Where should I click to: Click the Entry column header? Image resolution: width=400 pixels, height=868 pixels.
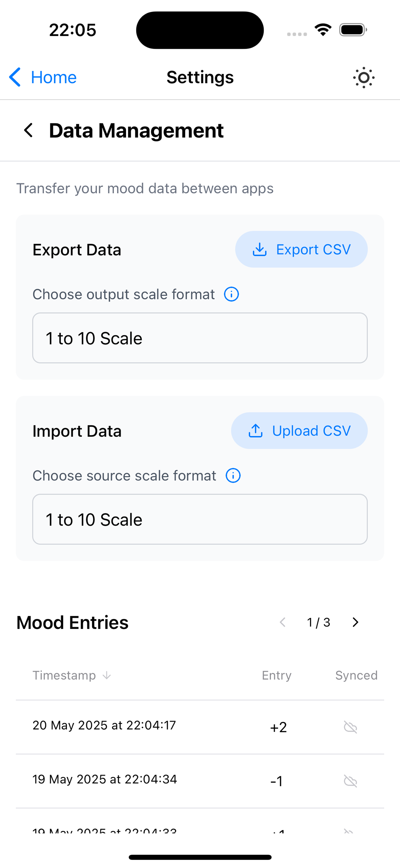click(277, 675)
